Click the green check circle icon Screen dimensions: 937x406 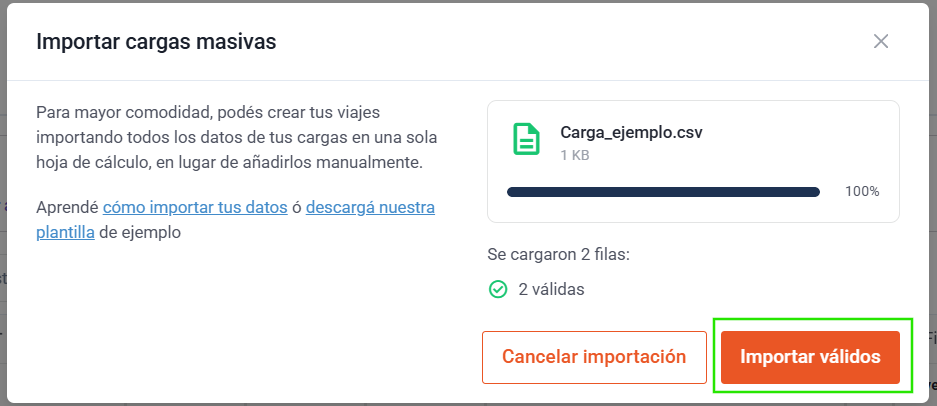click(498, 289)
